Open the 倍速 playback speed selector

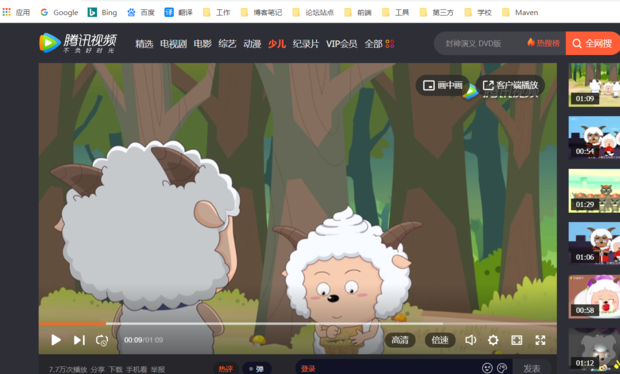click(440, 340)
